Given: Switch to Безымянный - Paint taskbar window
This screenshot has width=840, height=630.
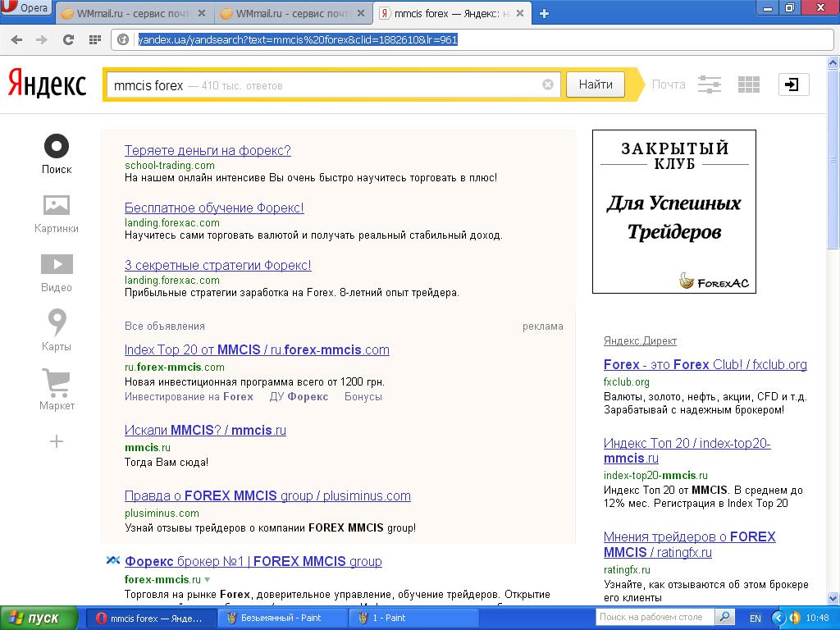Looking at the screenshot, I should click(x=282, y=618).
